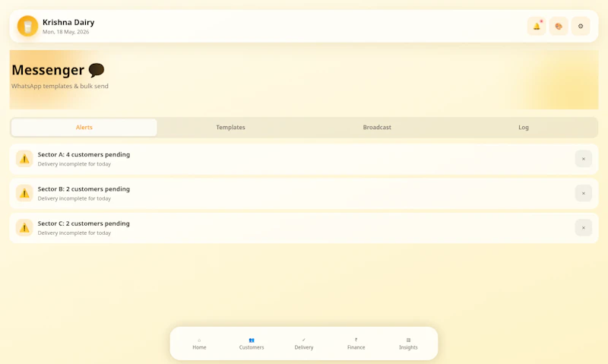Click the warning icon for Sector B alert

(x=24, y=194)
